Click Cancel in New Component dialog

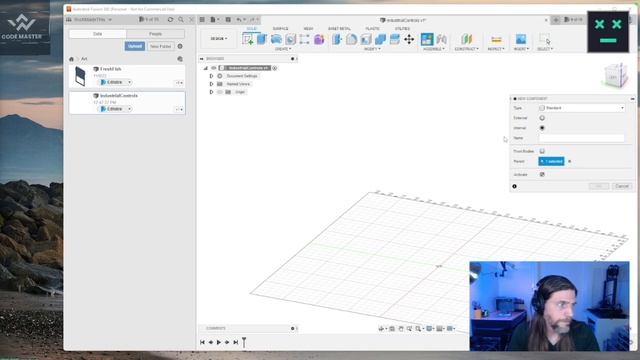pos(622,186)
